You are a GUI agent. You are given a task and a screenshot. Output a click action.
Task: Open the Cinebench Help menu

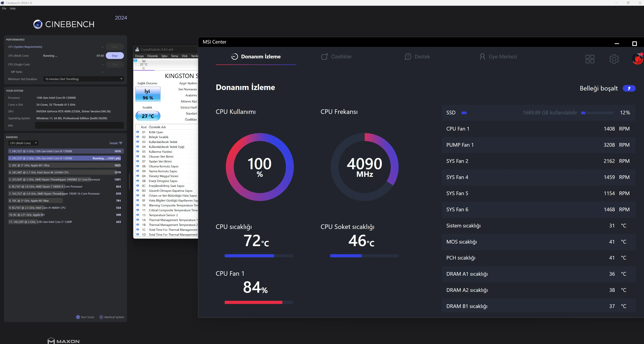(12, 8)
